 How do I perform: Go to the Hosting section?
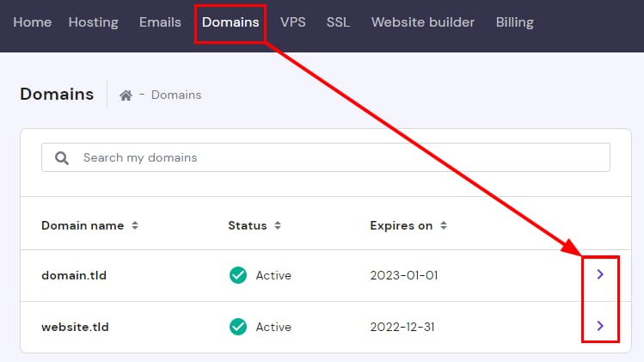coord(93,22)
